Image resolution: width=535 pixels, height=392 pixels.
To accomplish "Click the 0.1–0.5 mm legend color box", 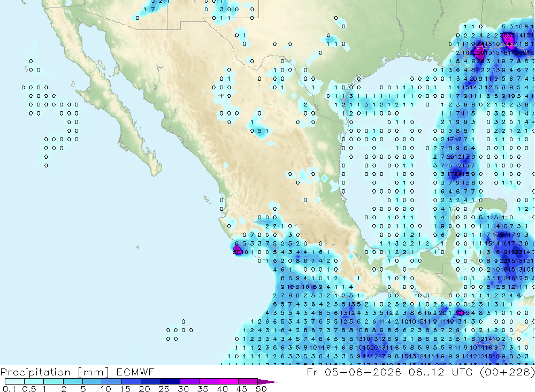I will 14,381.
